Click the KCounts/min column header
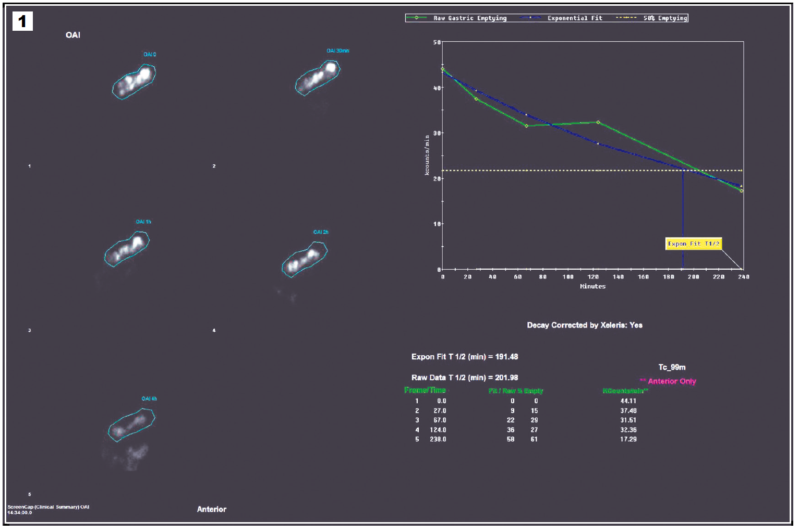The height and width of the screenshot is (532, 799). point(625,391)
